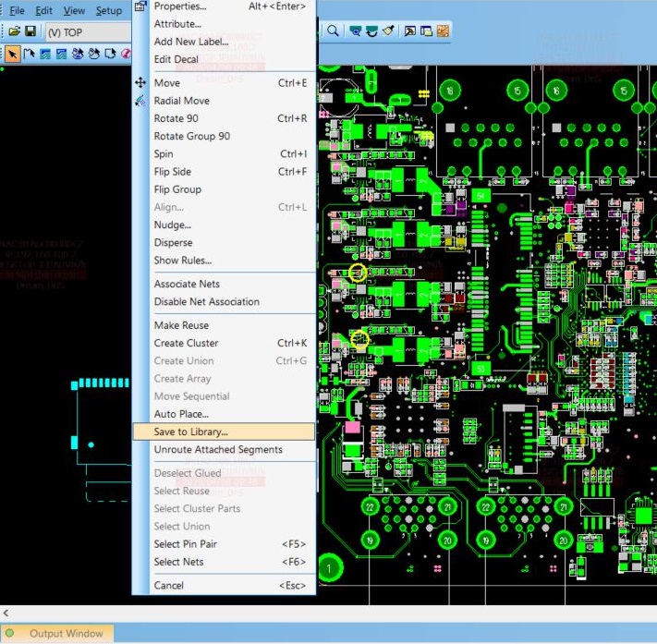Open the Edit menu
The image size is (657, 644).
(43, 10)
